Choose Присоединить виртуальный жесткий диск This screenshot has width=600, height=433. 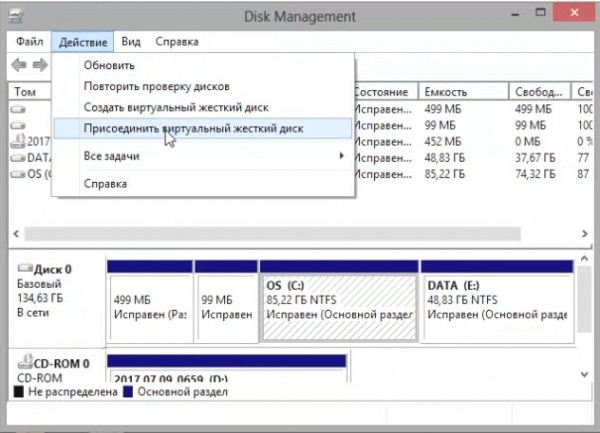coord(202,129)
